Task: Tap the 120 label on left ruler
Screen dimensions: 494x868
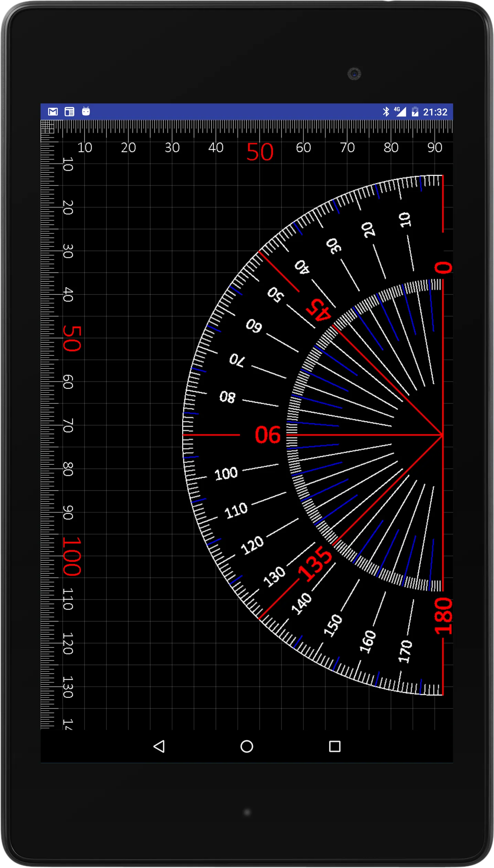Action: click(x=68, y=643)
